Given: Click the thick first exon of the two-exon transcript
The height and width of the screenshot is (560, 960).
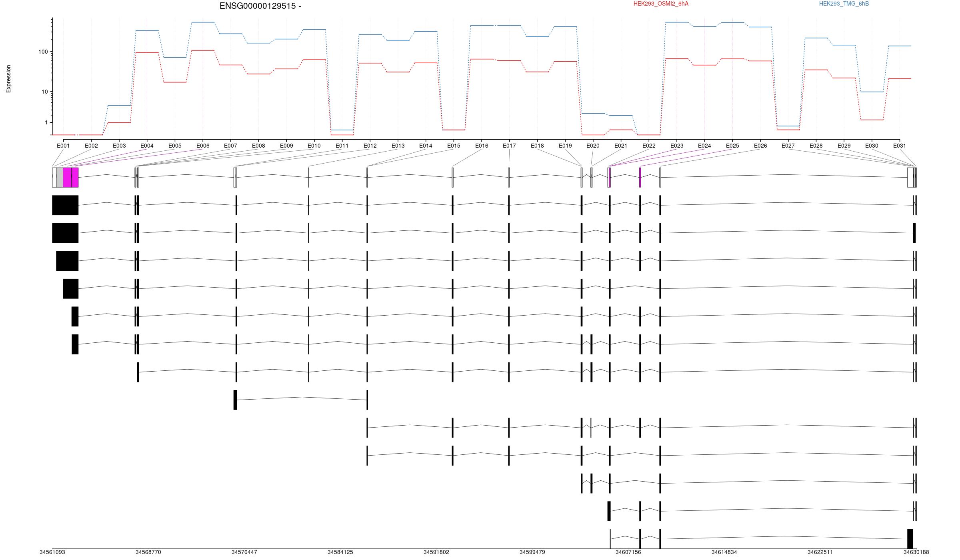Looking at the screenshot, I should 235,400.
